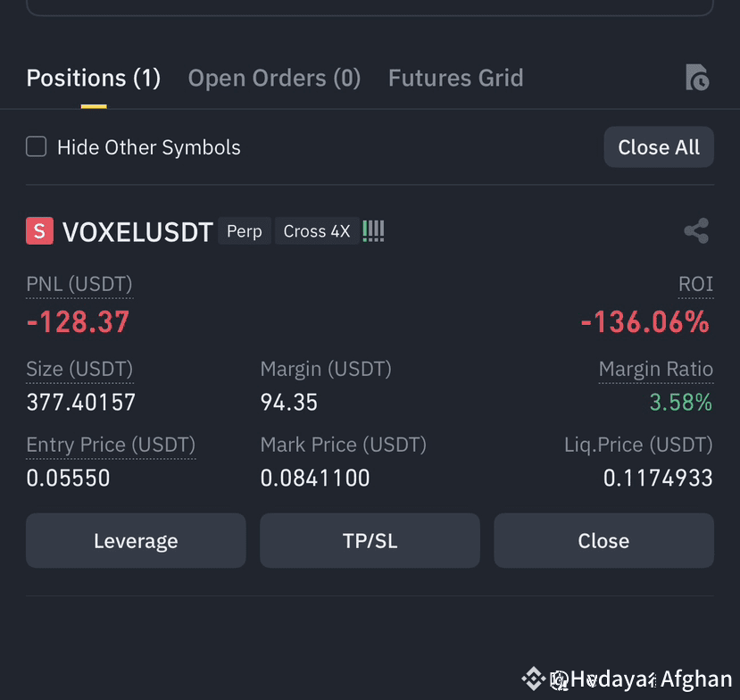
Task: Open the VOXELUSDT symbol name
Action: (x=137, y=232)
